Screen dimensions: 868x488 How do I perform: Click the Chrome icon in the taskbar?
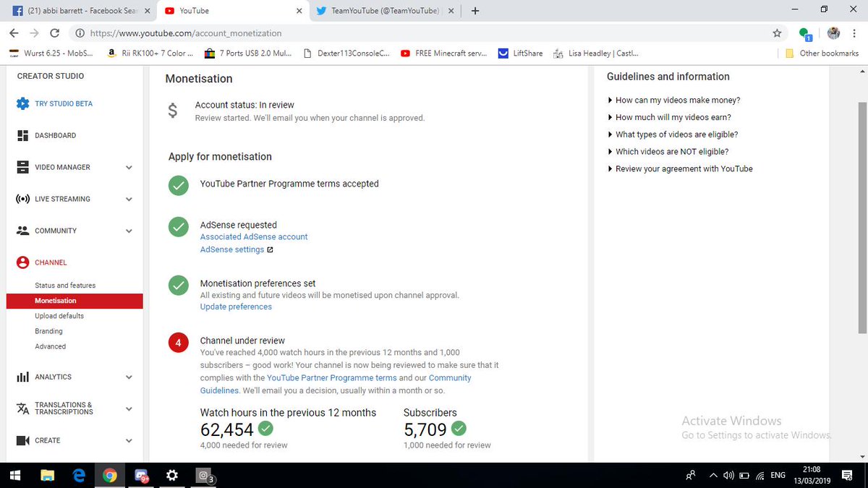point(110,475)
